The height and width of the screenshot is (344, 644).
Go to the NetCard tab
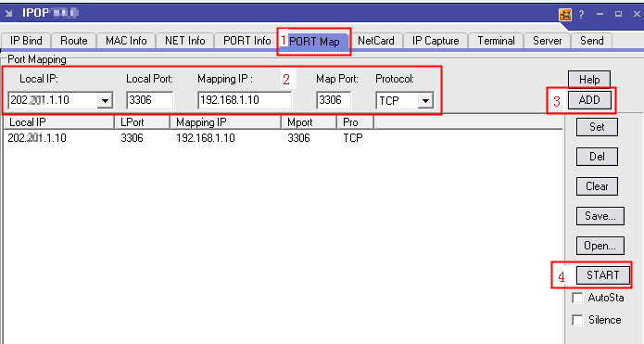[376, 41]
